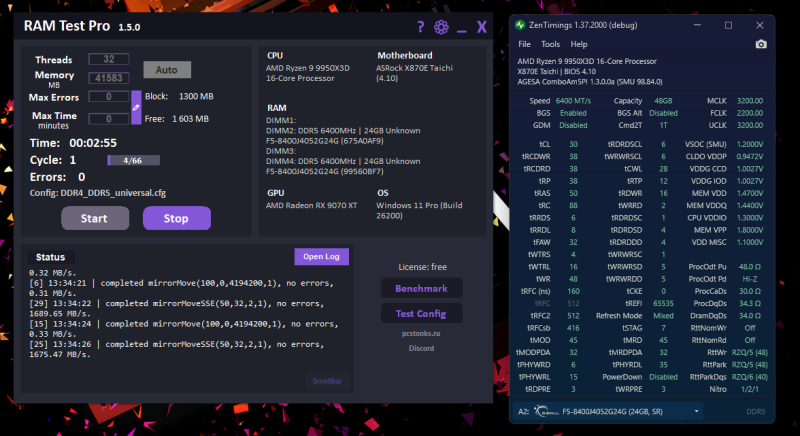The image size is (800, 436).
Task: Click the tCL value 30
Action: (x=573, y=144)
